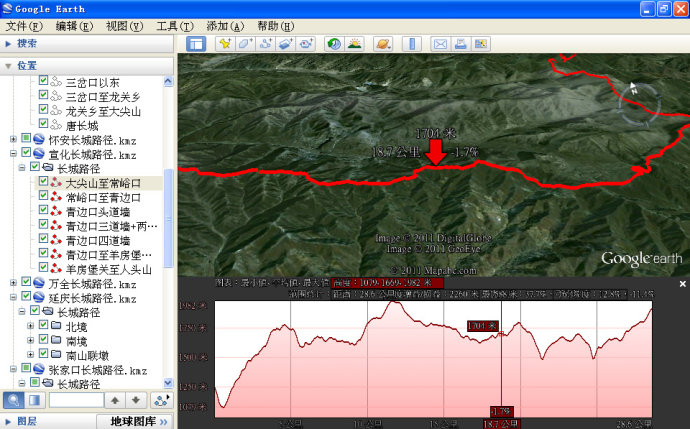Screen dimensions: 690x429
Task: Open the 添加(A) menu
Action: tap(225, 26)
